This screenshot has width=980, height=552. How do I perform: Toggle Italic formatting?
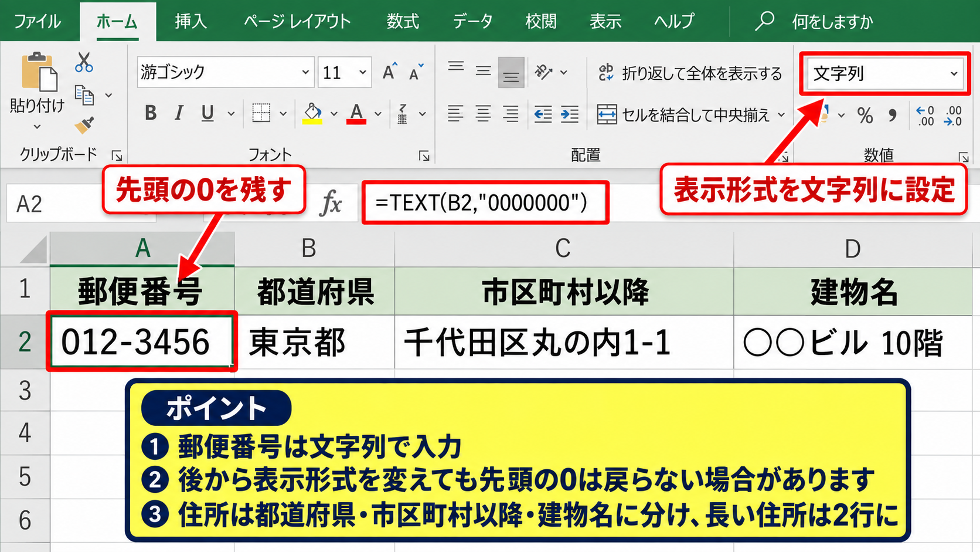tap(179, 113)
